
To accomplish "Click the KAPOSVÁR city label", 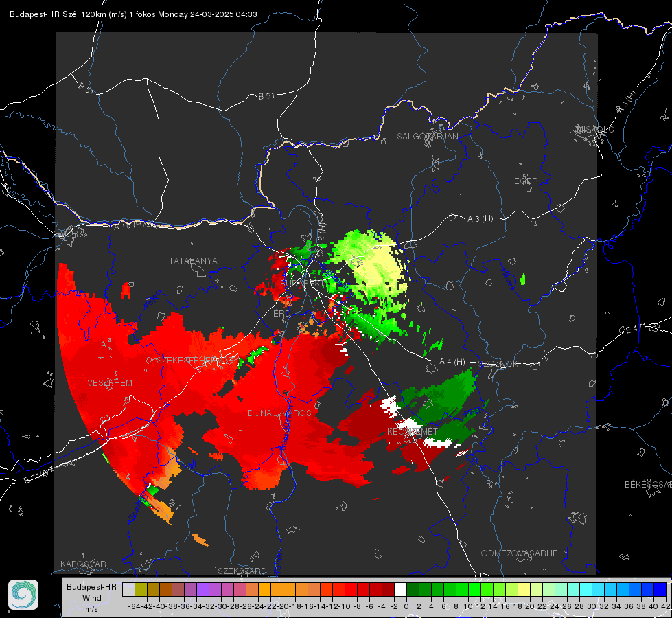I will [83, 564].
